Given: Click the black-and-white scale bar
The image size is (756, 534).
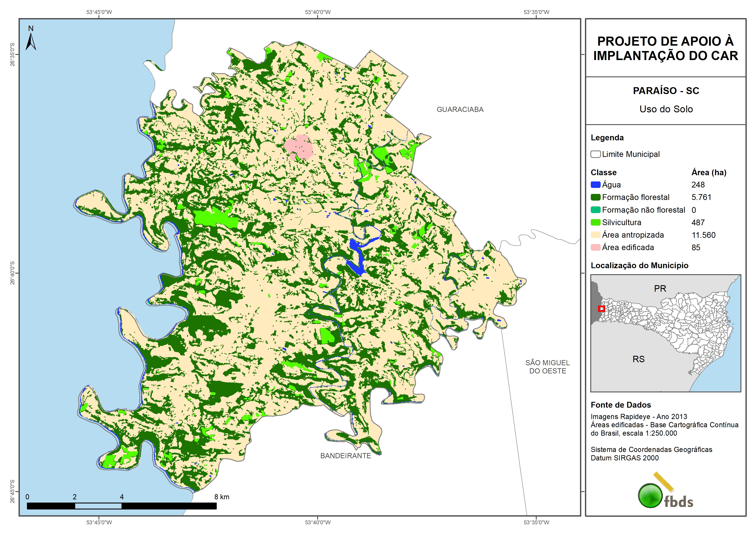Looking at the screenshot, I should [x=122, y=506].
